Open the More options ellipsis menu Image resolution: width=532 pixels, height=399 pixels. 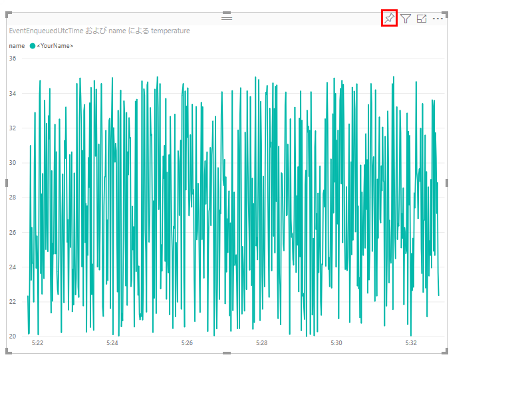[438, 19]
